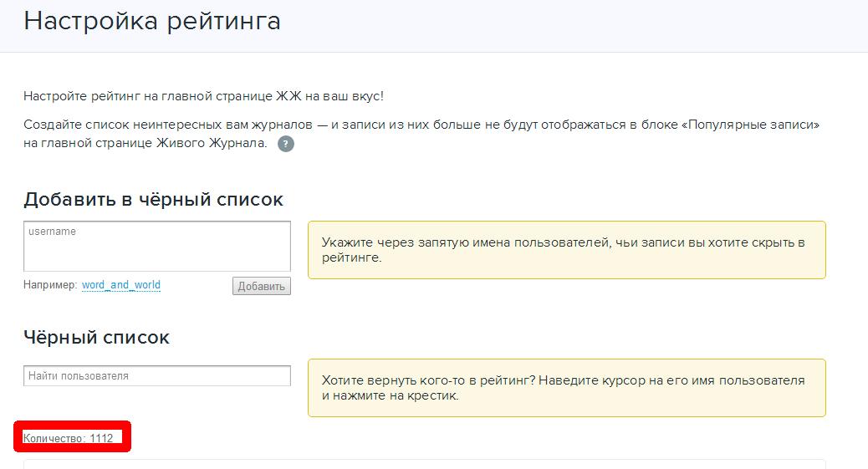Focus the Найти пользователя search field
The height and width of the screenshot is (469, 868).
click(157, 375)
